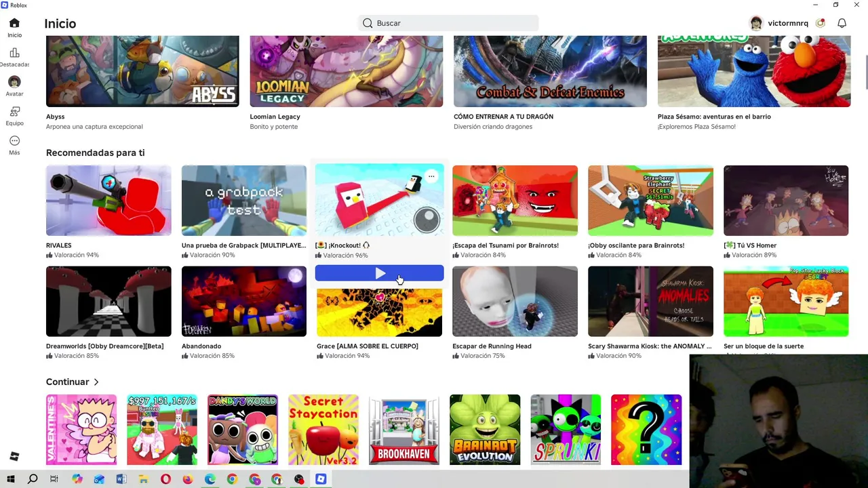Click the page vertical scrollbar

[x=865, y=71]
